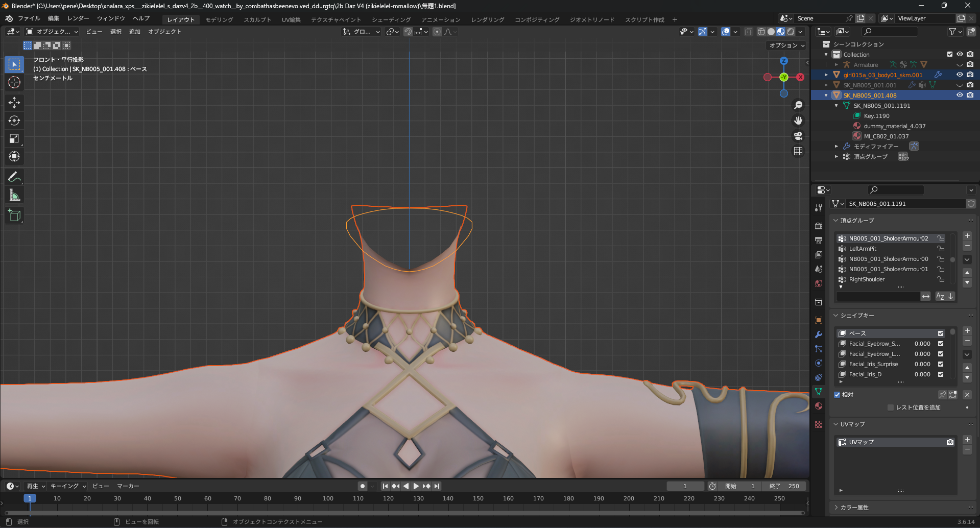Image resolution: width=980 pixels, height=528 pixels.
Task: Open the オプション dropdown in viewport
Action: [787, 45]
